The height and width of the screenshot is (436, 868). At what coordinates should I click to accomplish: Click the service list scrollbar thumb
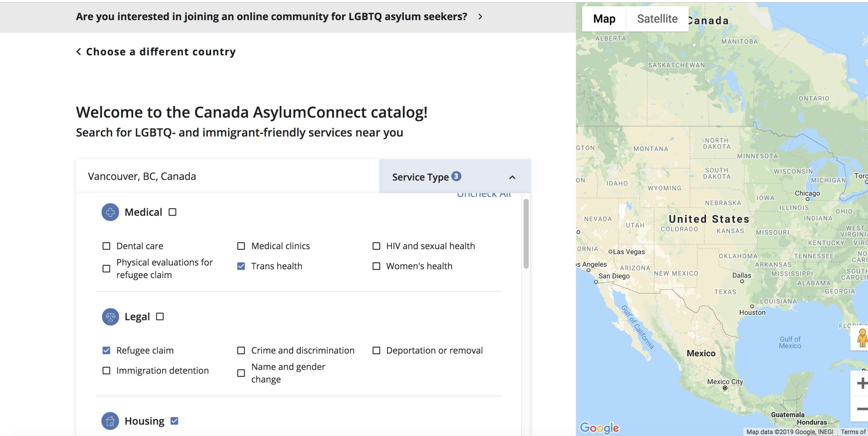point(526,234)
